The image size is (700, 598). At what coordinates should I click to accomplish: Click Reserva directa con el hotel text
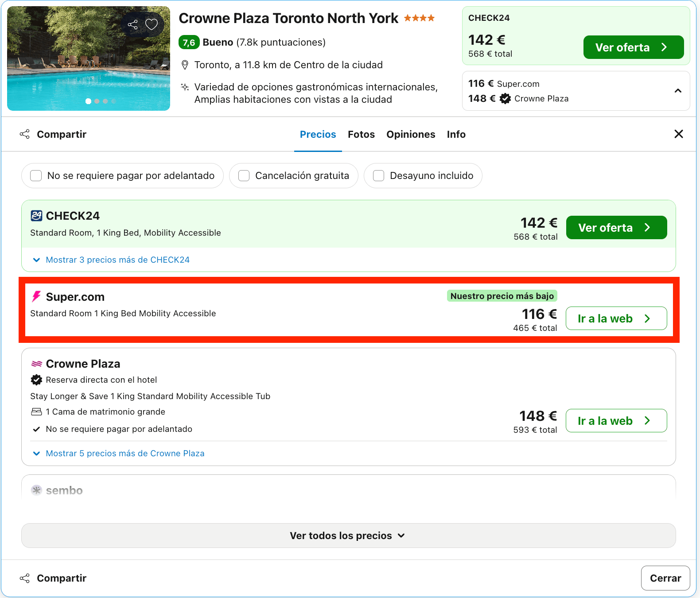point(101,380)
